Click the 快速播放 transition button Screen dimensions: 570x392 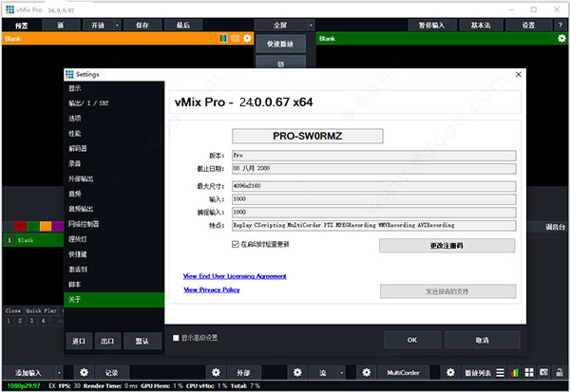click(280, 44)
